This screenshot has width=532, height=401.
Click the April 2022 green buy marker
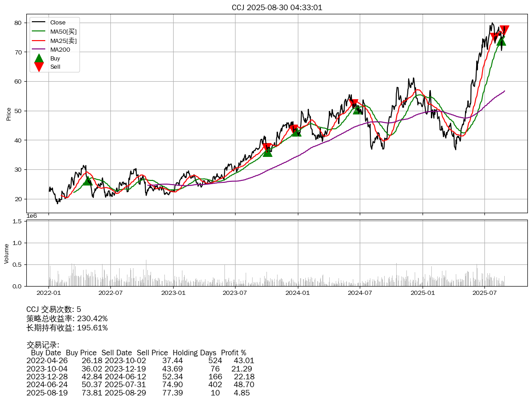87,180
